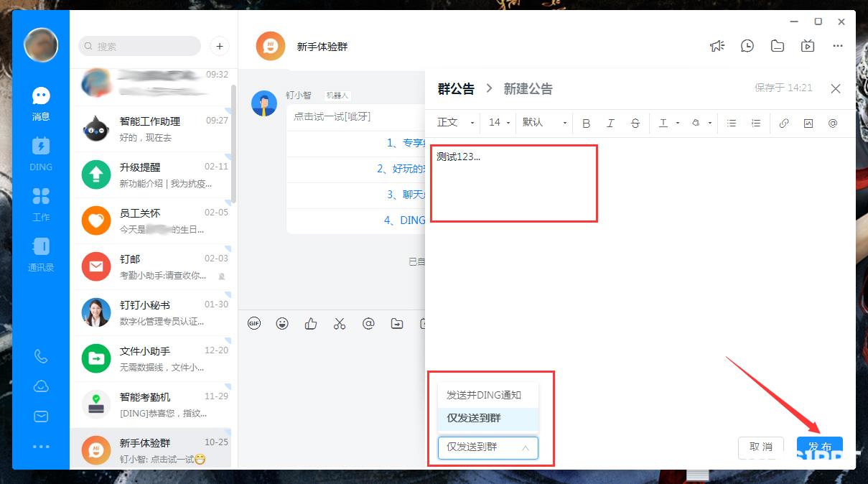Focus the 搜索 search field

pyautogui.click(x=139, y=46)
